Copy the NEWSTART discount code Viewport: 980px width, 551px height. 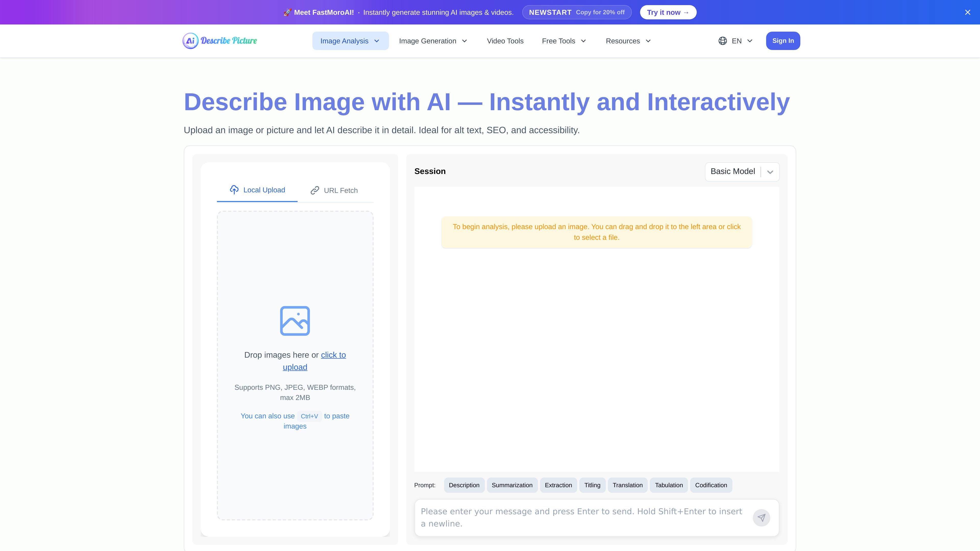pyautogui.click(x=576, y=12)
